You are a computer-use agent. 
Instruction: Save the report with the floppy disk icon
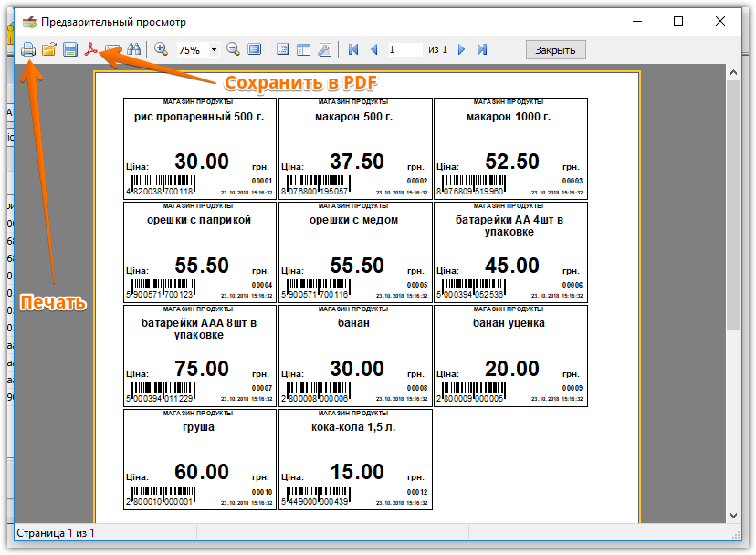pyautogui.click(x=70, y=49)
